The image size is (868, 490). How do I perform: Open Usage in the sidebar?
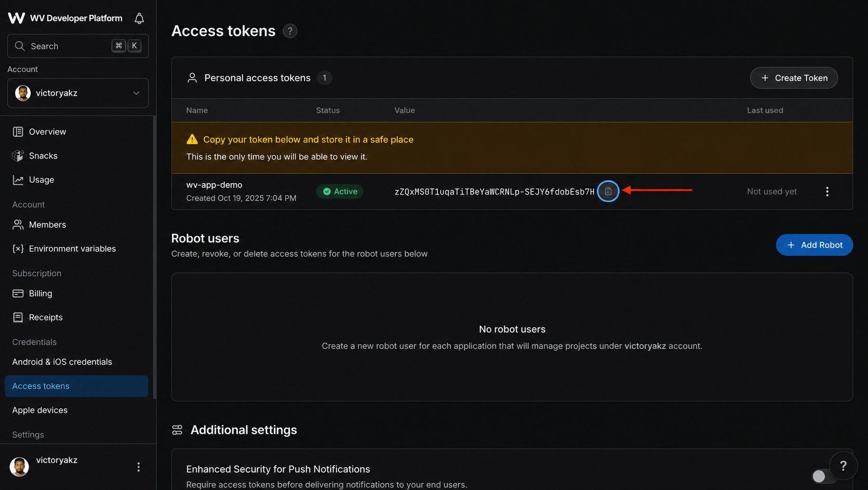(42, 179)
